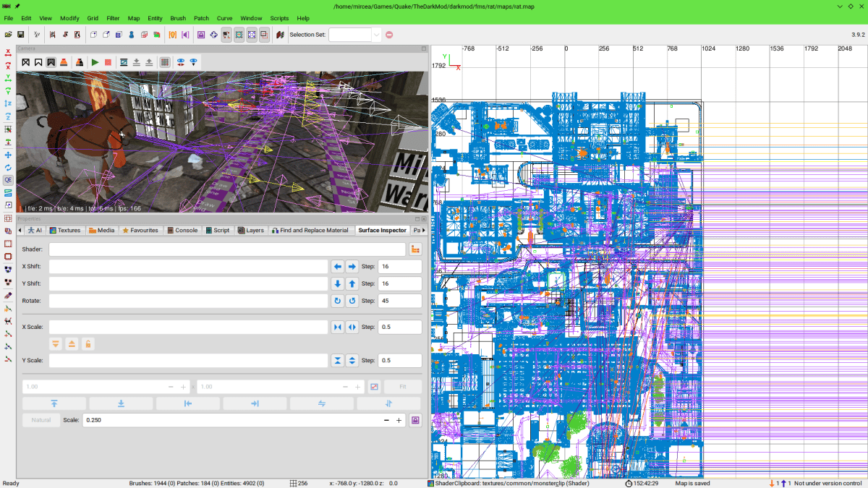Click the Map is saved status text

[693, 484]
